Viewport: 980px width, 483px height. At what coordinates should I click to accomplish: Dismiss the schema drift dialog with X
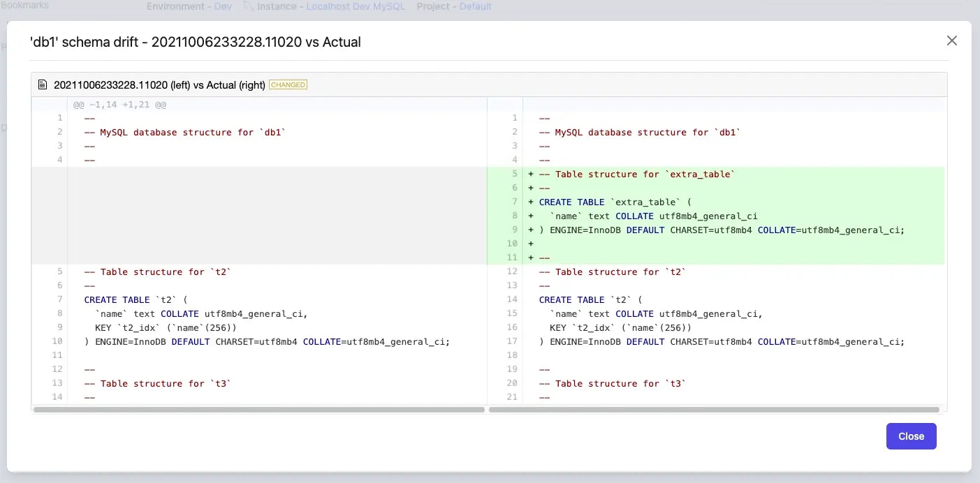(951, 41)
